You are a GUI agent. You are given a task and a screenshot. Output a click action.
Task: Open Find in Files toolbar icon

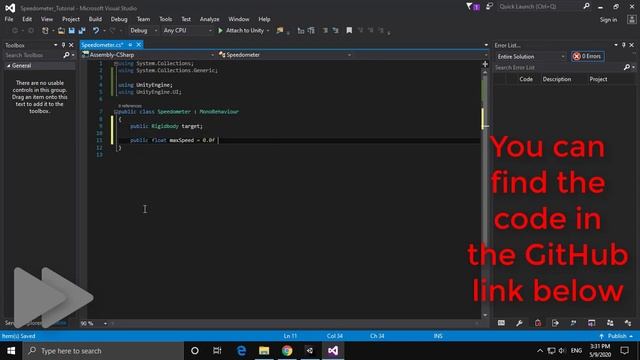[280, 31]
